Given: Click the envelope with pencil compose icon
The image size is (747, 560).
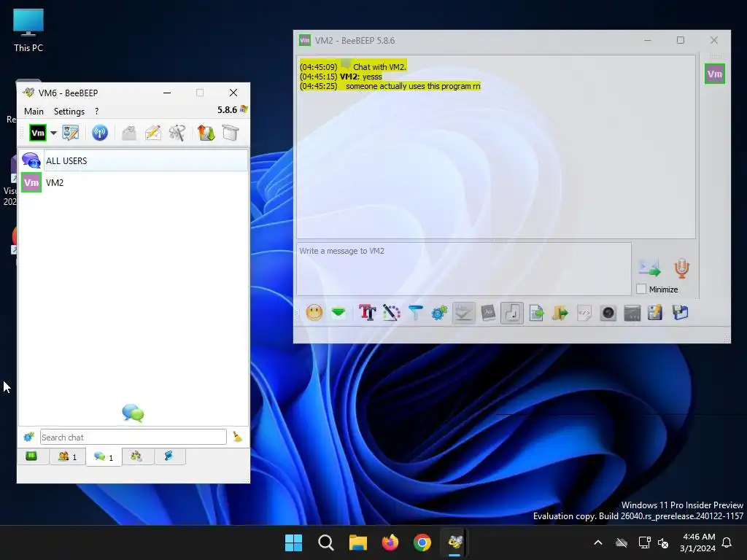Looking at the screenshot, I should tap(153, 133).
